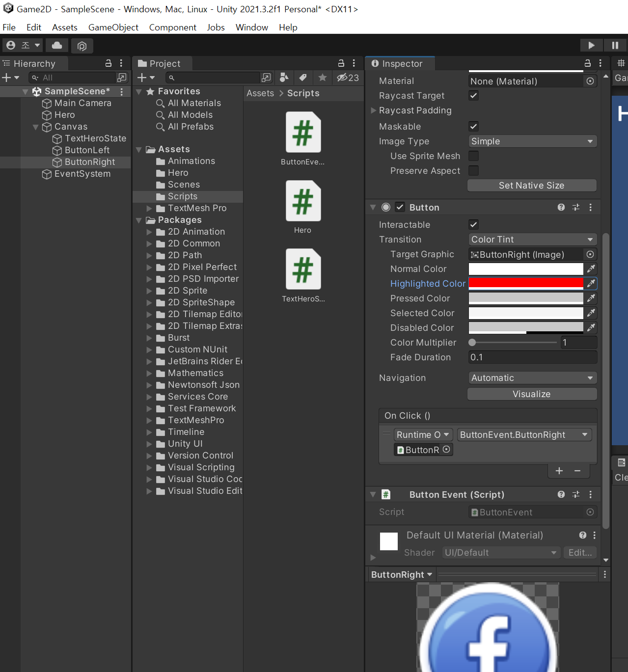The image size is (628, 672).
Task: Toggle the Interactable checkbox
Action: (x=474, y=224)
